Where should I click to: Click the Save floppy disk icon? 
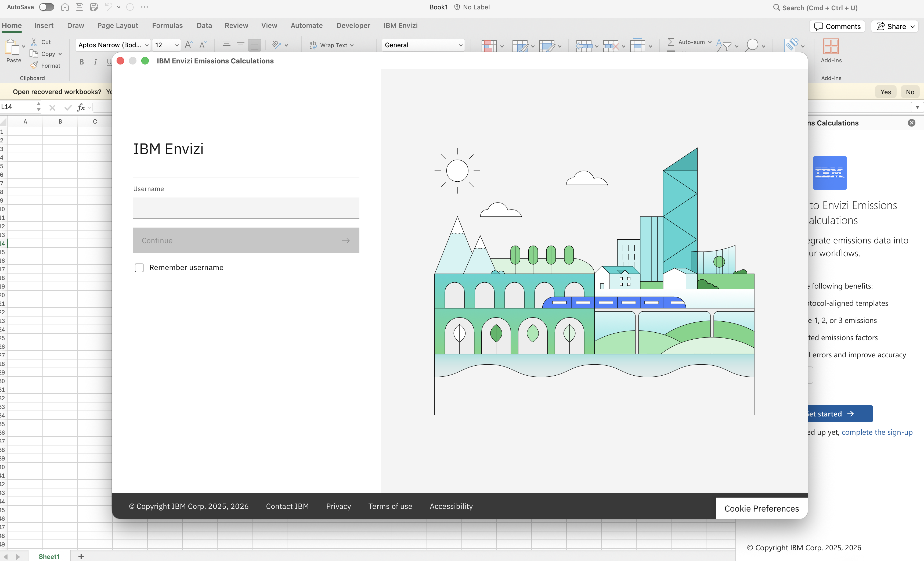80,7
